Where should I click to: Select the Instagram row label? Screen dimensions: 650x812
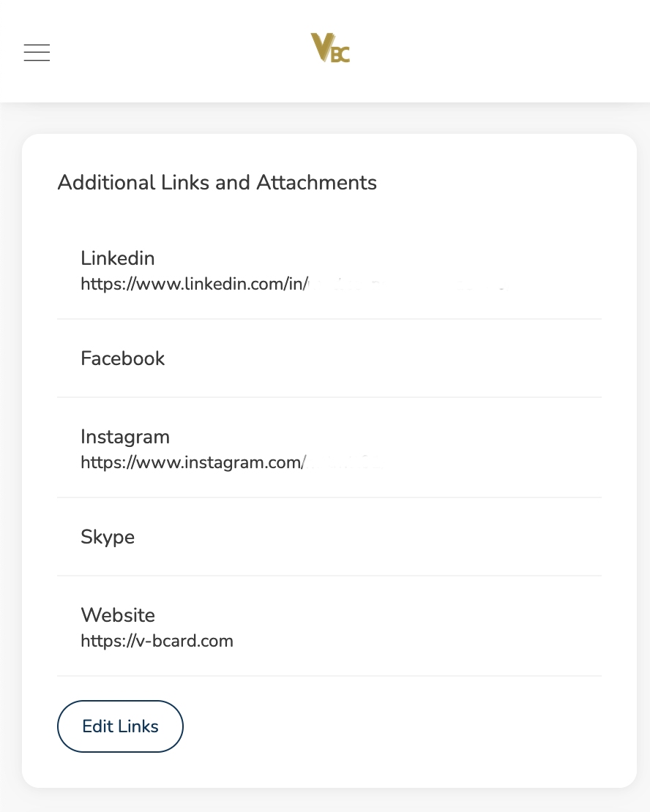(125, 437)
